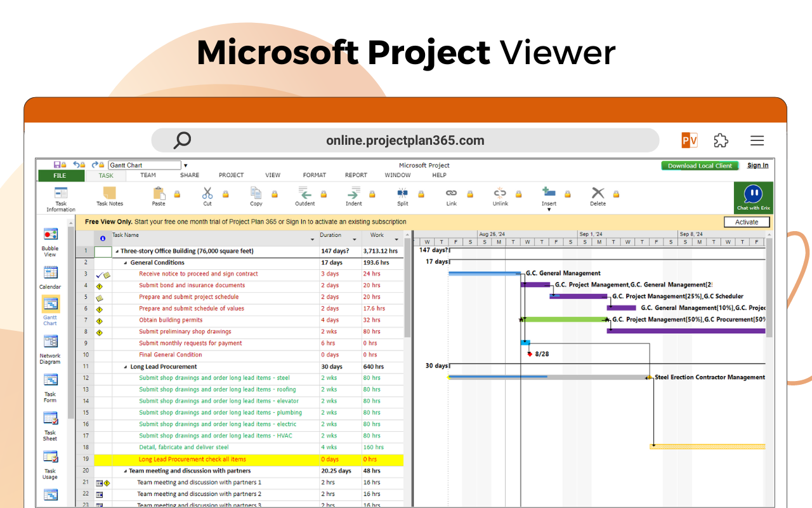Open the FILE menu
Image resolution: width=812 pixels, height=508 pixels.
[61, 175]
